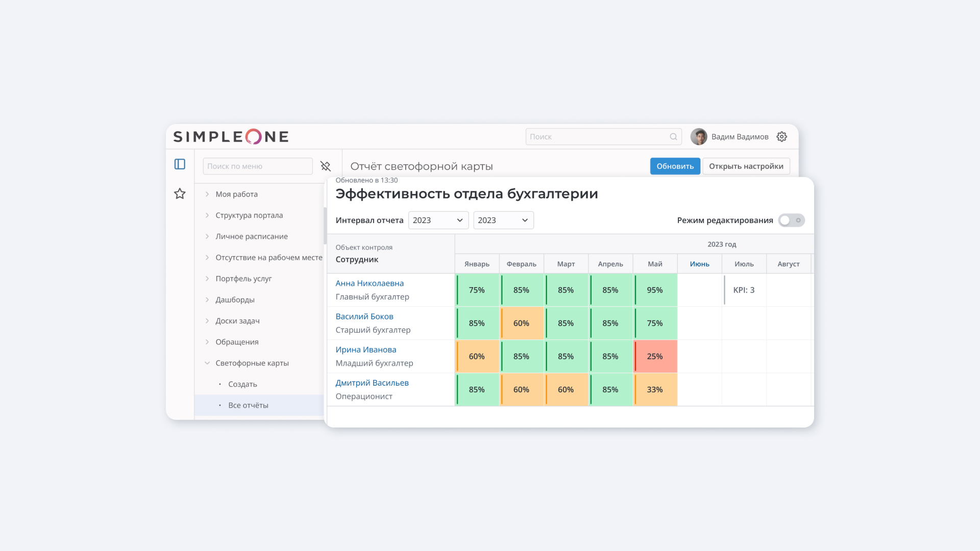Click Вадим Вадимов's profile avatar
This screenshot has width=980, height=551.
(x=698, y=136)
